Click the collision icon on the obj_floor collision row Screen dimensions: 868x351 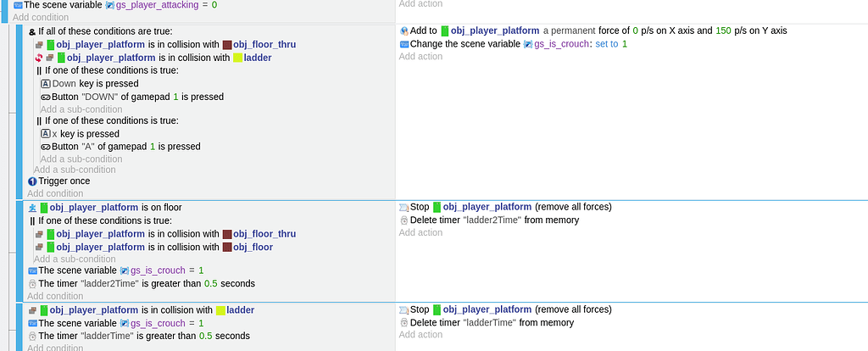39,247
